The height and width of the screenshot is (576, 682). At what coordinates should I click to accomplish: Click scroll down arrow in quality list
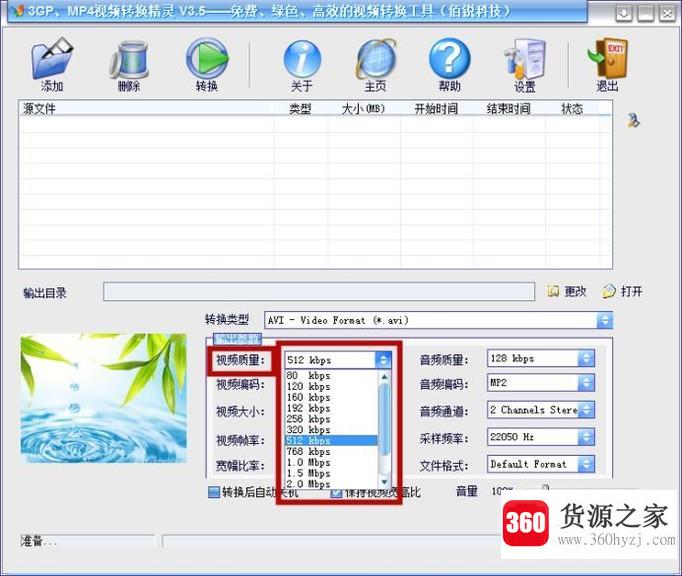[384, 482]
